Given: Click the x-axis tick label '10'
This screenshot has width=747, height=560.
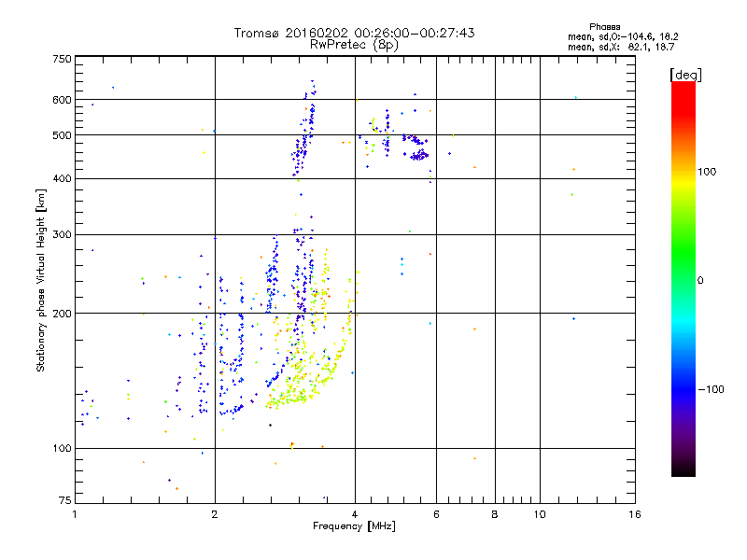Looking at the screenshot, I should click(540, 514).
